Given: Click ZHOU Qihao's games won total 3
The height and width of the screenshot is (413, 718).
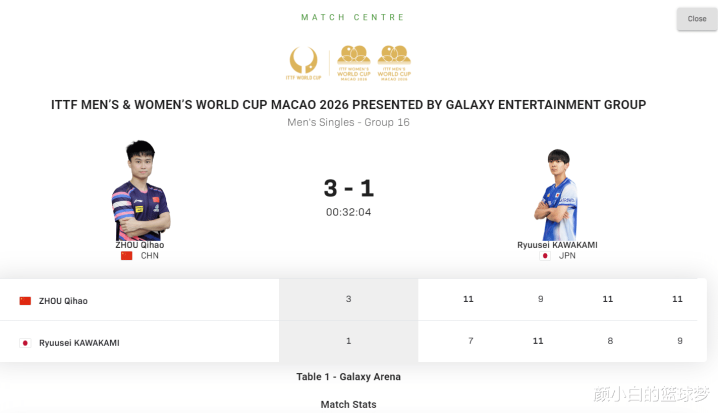Looking at the screenshot, I should point(348,299).
